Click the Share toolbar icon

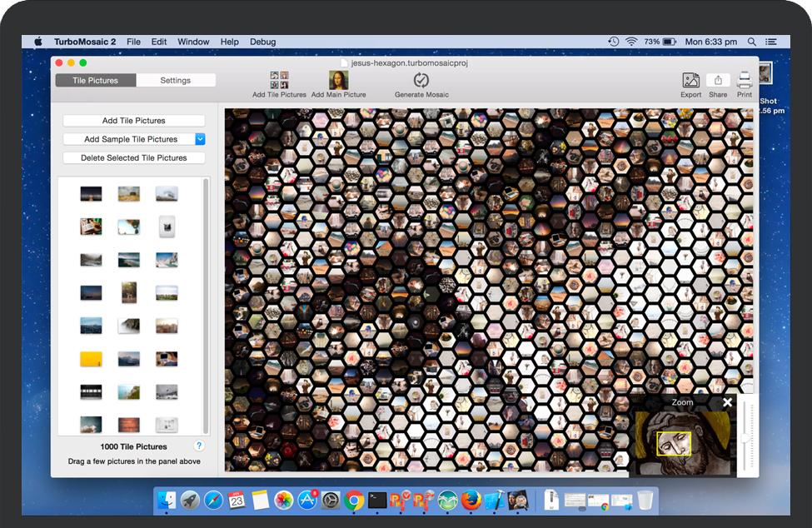[717, 80]
